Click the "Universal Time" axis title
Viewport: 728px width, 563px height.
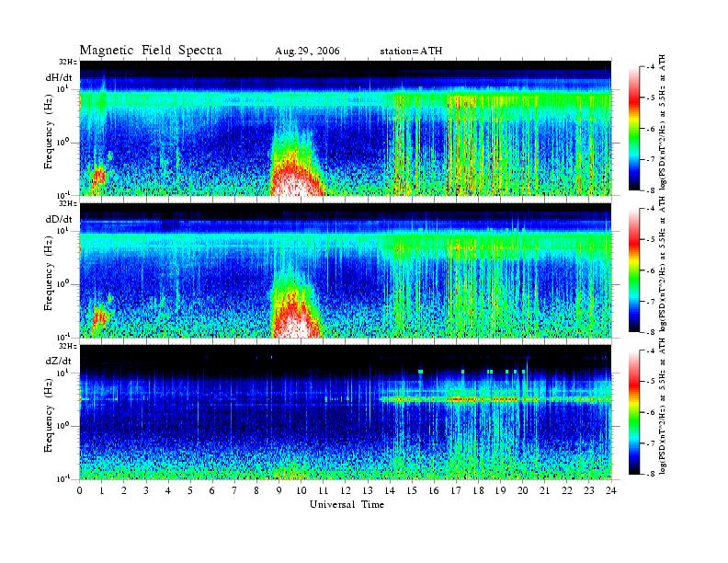(347, 504)
